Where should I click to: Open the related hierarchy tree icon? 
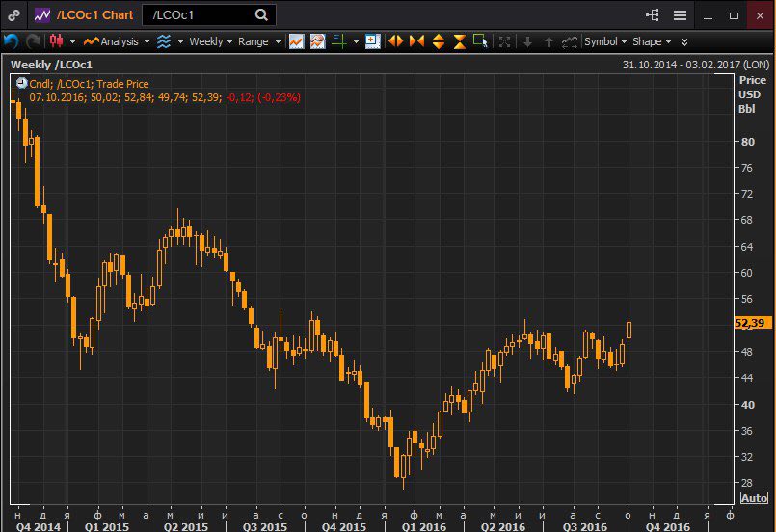(x=653, y=15)
